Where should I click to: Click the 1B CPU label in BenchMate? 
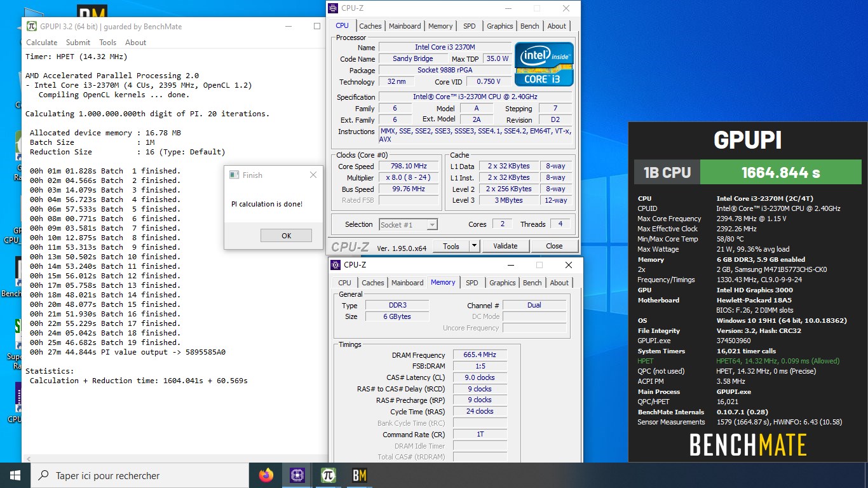(667, 172)
